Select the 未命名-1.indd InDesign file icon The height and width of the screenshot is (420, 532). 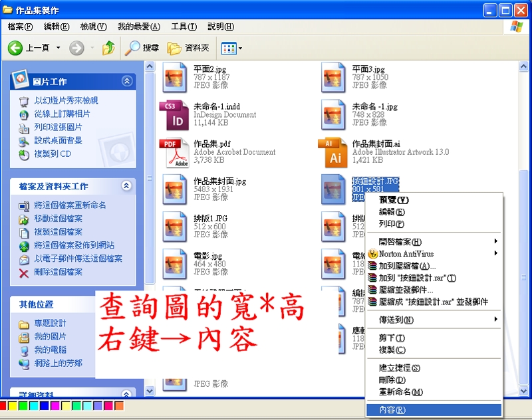(174, 114)
